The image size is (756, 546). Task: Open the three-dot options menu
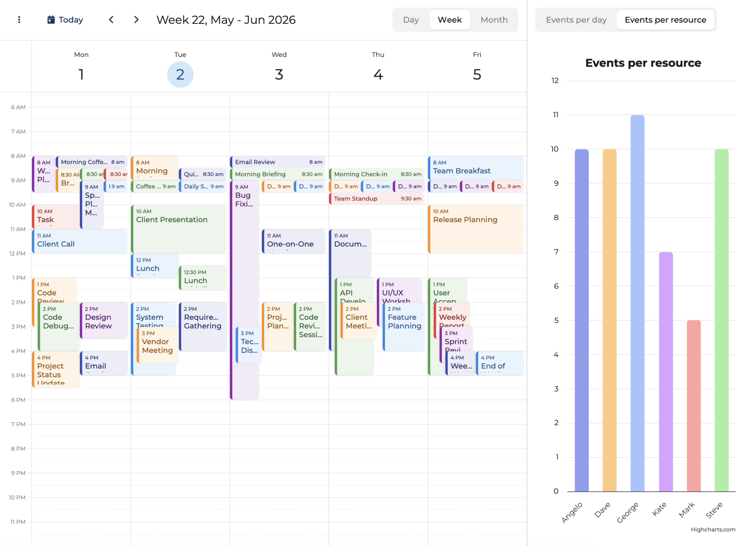[x=19, y=20]
